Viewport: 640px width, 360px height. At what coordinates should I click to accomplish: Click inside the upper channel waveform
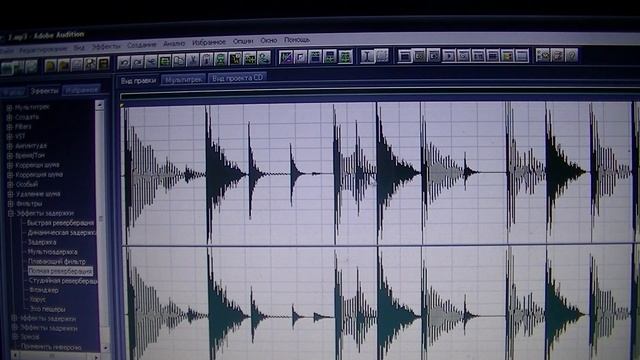(x=380, y=173)
